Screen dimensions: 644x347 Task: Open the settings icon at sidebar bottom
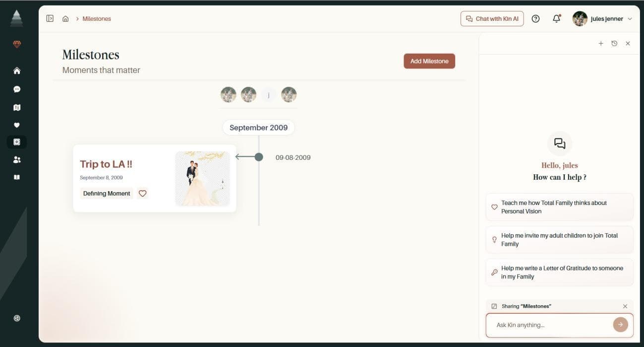(x=17, y=318)
